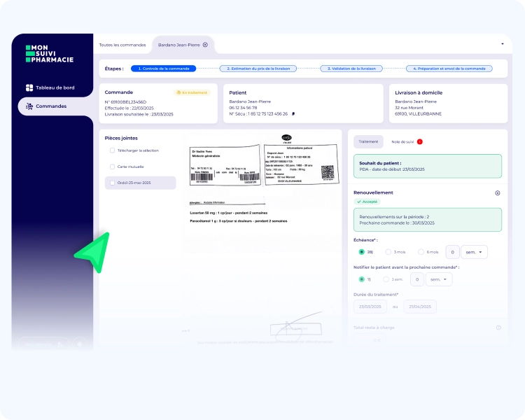
Task: Go to step 2 Estimation du prix
Action: tap(258, 69)
